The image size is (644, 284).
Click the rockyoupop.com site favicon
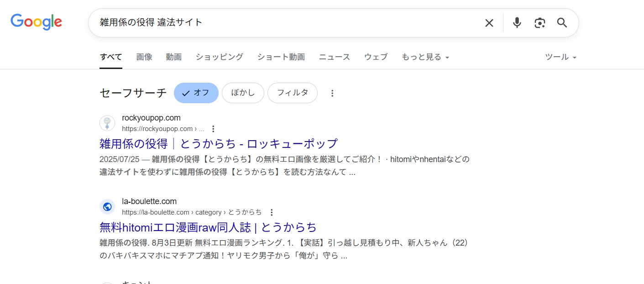click(107, 123)
